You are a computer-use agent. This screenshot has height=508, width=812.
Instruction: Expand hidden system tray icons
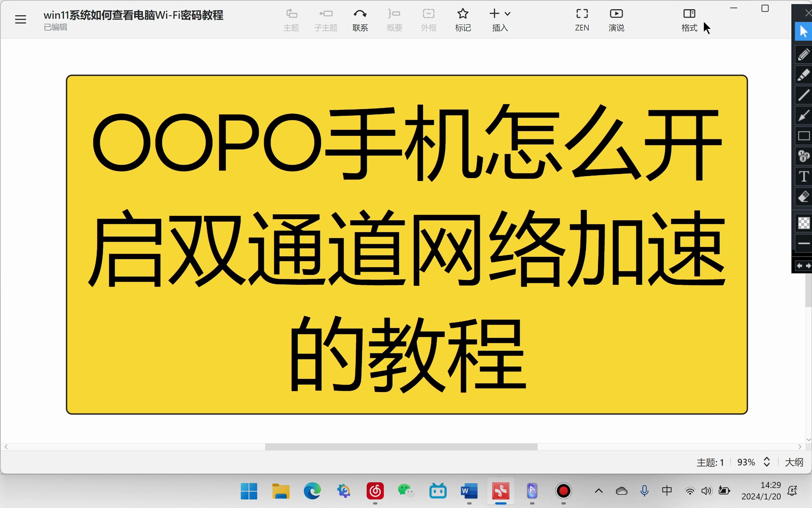click(x=599, y=491)
